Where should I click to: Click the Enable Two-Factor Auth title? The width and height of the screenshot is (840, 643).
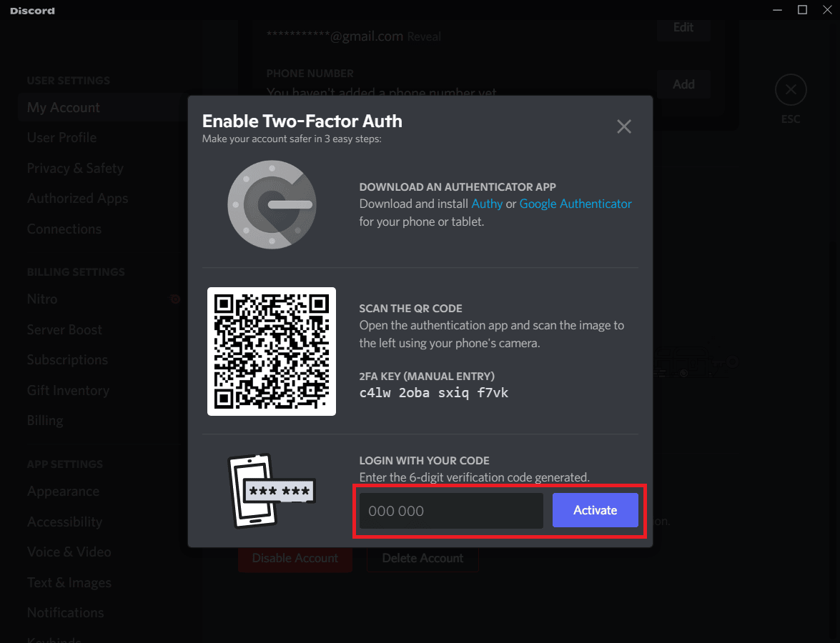coord(302,121)
